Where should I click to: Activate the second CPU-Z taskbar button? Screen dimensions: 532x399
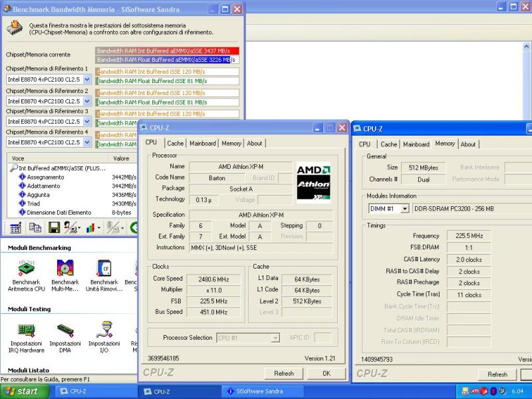click(x=178, y=392)
